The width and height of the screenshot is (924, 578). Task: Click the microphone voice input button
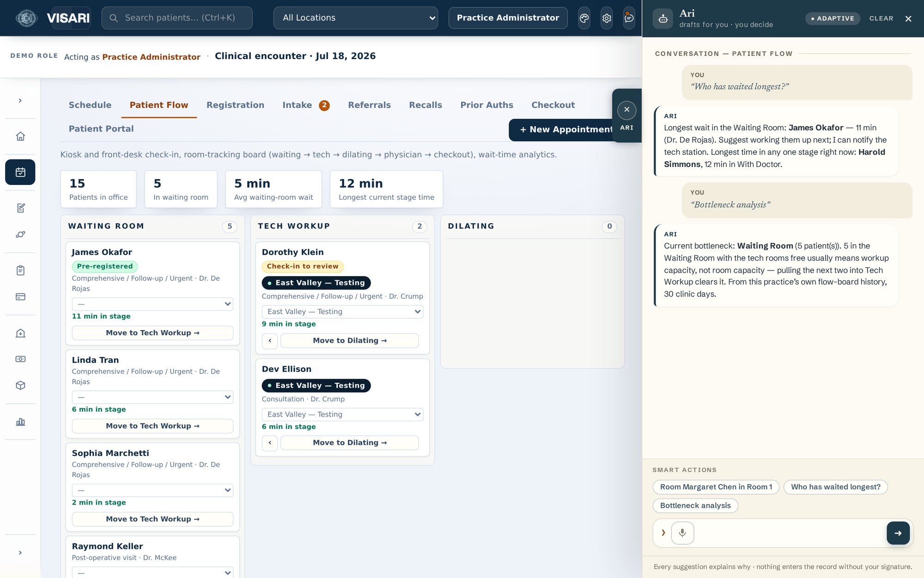[x=682, y=533]
